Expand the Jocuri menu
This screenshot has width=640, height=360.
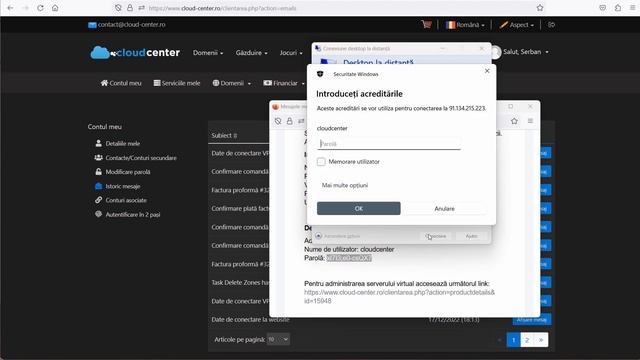tap(291, 53)
